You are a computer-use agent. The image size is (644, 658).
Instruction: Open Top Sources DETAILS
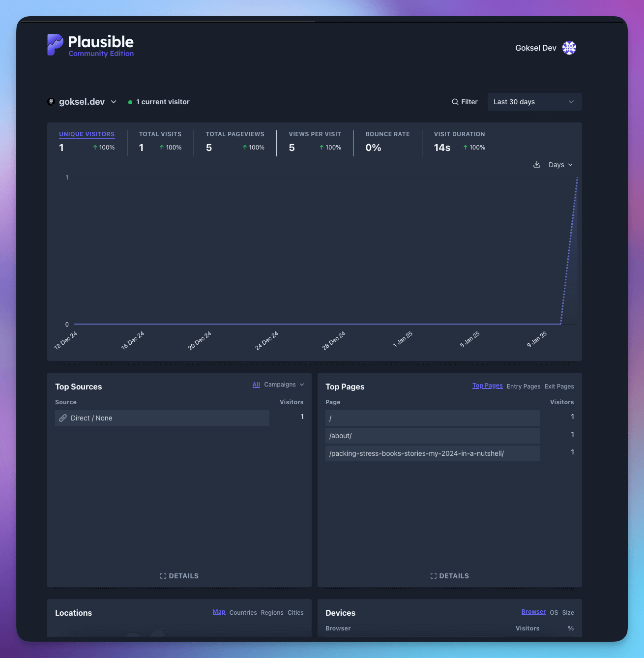pyautogui.click(x=179, y=576)
